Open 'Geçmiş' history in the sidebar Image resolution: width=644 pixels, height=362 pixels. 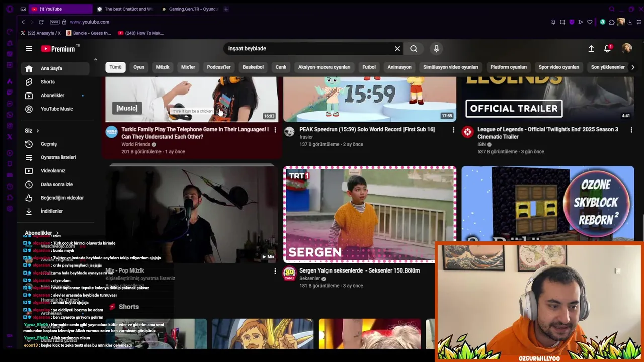[x=55, y=144]
